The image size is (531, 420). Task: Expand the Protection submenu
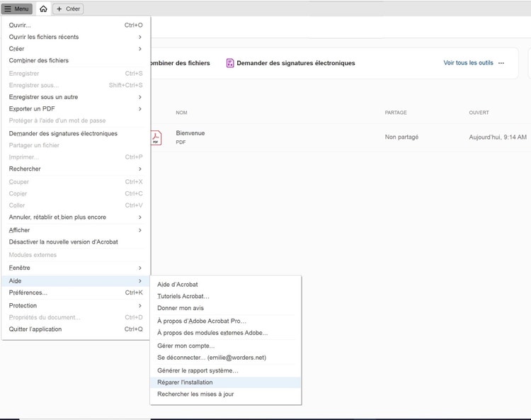tap(75, 305)
